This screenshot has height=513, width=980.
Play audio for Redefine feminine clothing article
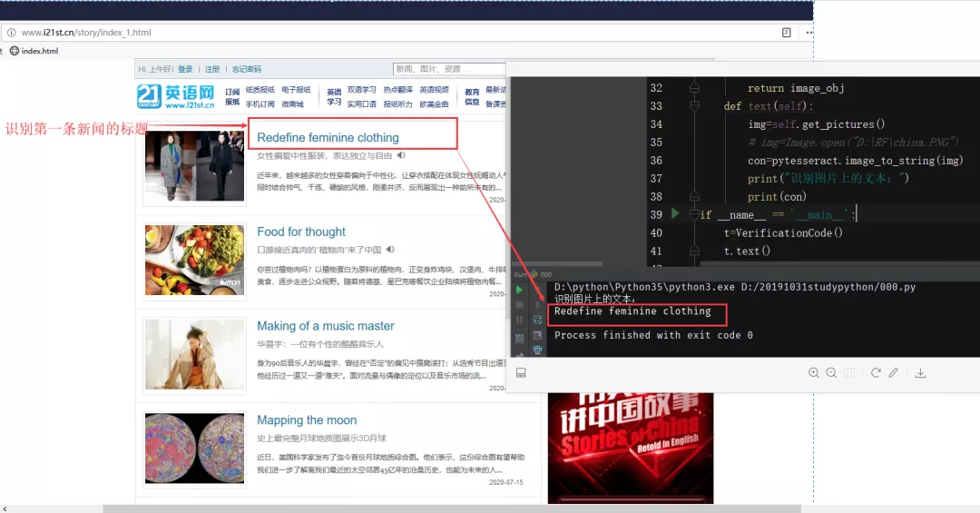pos(401,155)
